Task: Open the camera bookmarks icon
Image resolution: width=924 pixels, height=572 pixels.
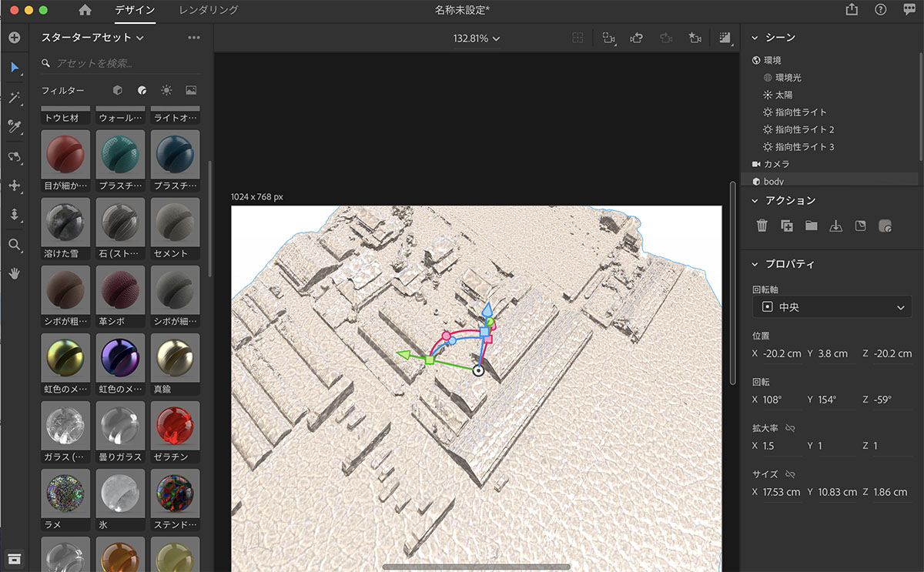Action: tap(609, 38)
